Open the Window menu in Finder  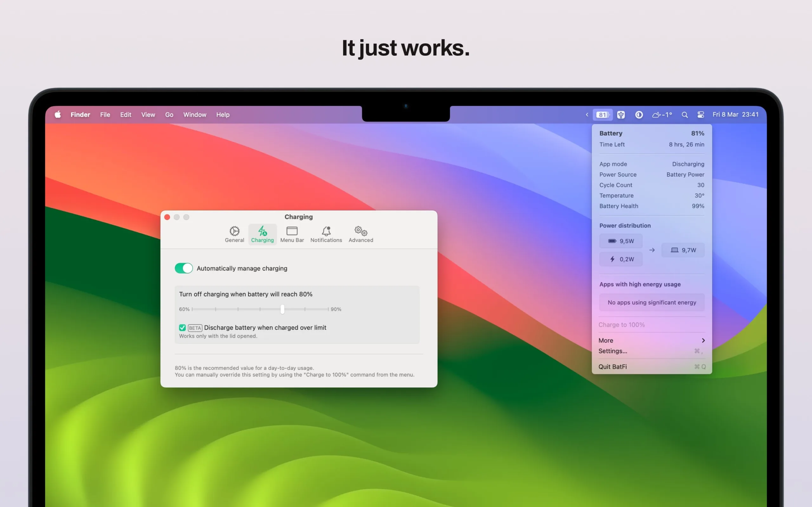coord(194,114)
